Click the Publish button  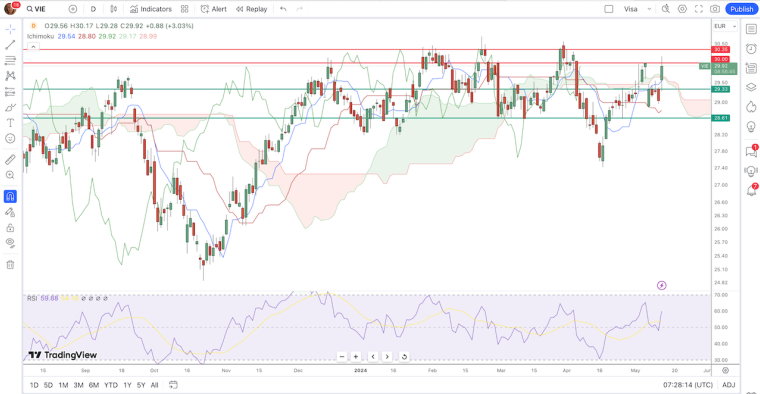pyautogui.click(x=742, y=9)
